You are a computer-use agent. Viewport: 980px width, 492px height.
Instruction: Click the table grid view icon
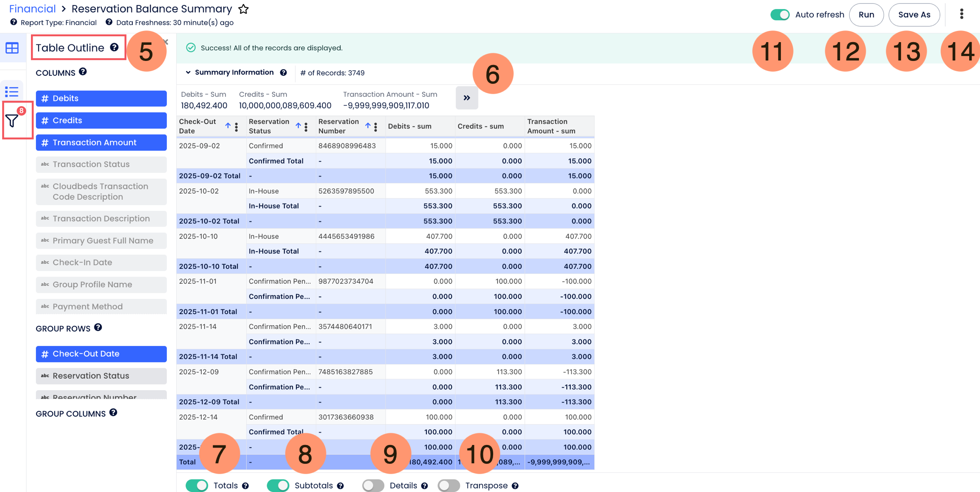coord(12,48)
